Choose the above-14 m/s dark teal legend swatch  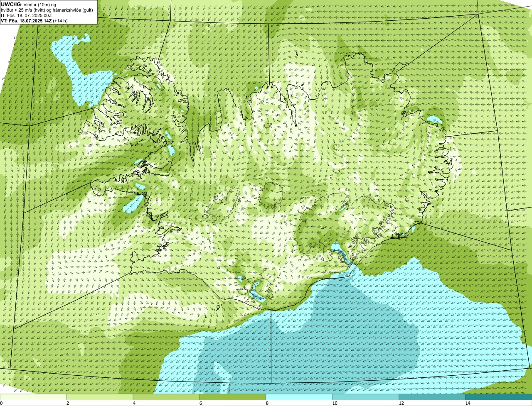tap(499, 397)
